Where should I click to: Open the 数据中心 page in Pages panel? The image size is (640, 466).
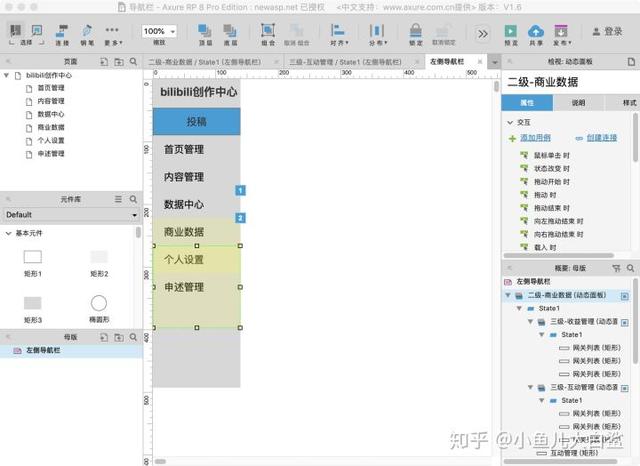click(51, 114)
